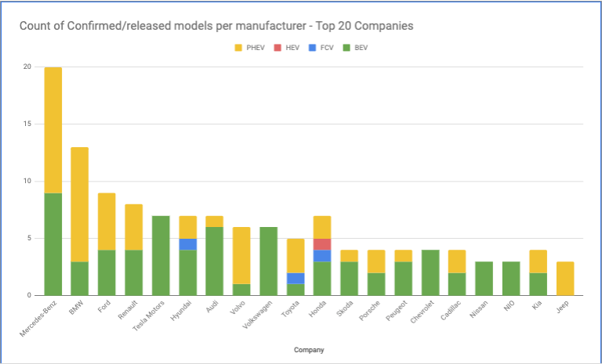Click the y-axis value 15
602x364 pixels.
tap(27, 124)
